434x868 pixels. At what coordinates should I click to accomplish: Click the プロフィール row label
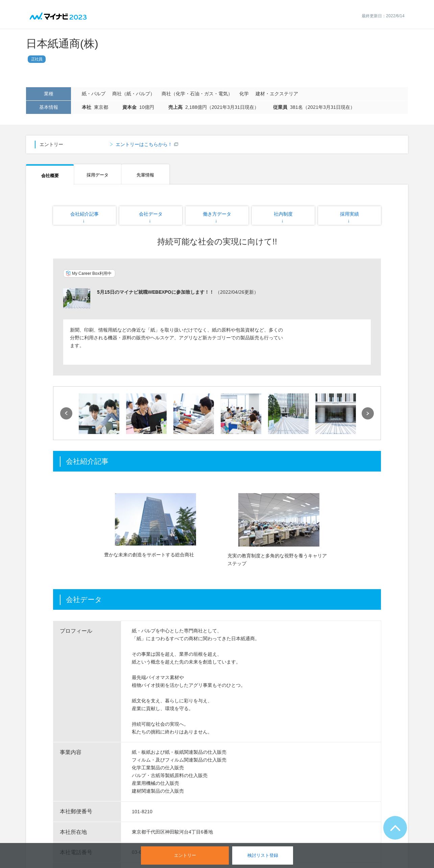(x=76, y=631)
